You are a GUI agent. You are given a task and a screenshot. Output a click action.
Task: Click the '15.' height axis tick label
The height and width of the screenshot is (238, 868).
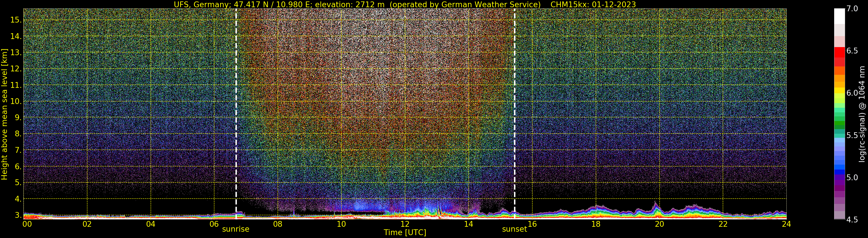(x=16, y=20)
